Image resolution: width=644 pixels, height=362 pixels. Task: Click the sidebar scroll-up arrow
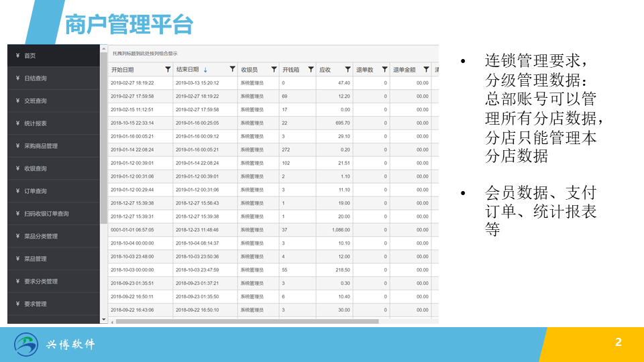[x=104, y=49]
